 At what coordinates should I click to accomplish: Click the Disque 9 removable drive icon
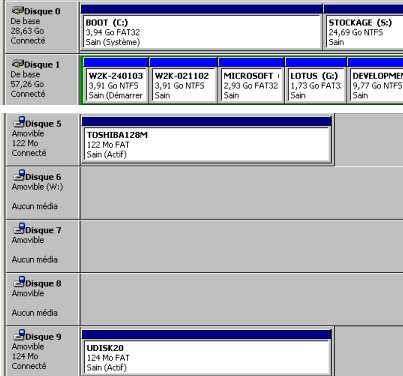[19, 335]
